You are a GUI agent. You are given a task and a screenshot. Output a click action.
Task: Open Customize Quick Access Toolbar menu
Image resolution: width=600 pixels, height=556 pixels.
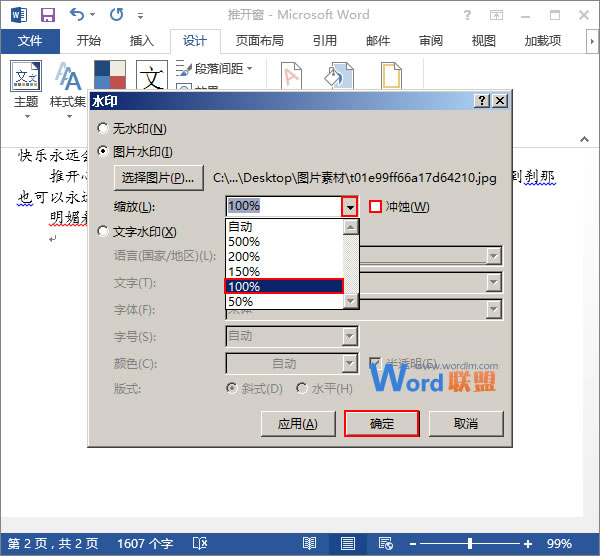(140, 16)
